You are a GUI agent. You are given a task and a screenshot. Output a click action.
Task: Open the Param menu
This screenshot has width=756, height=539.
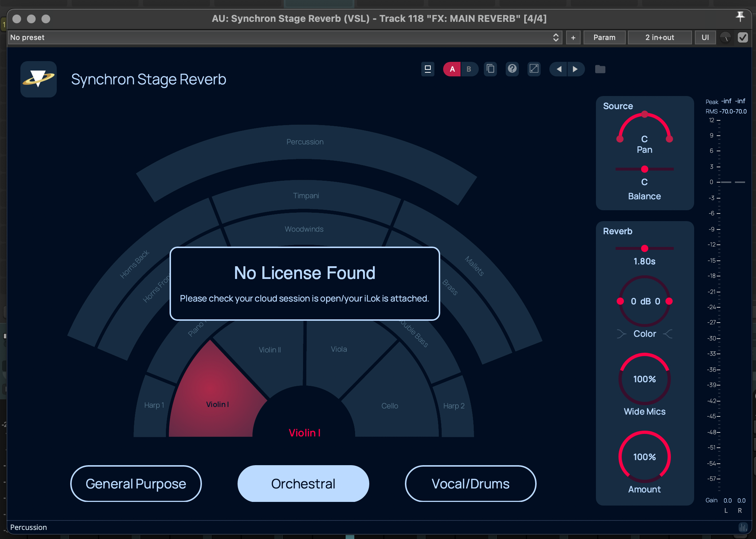604,37
